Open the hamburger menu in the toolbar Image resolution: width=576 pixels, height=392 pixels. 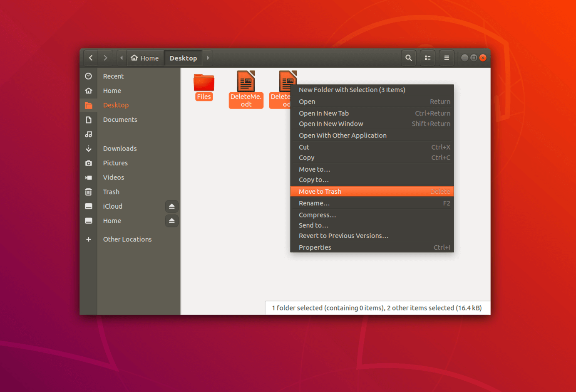(x=447, y=57)
